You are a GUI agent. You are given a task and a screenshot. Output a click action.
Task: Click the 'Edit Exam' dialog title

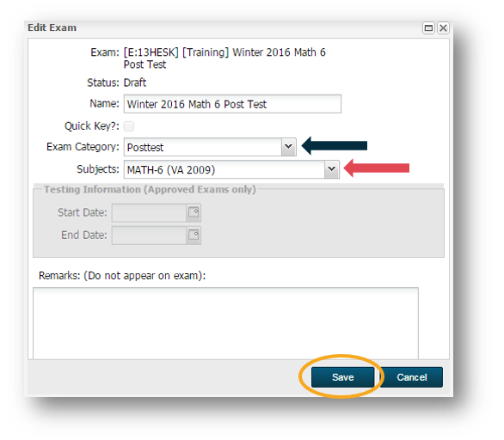(52, 28)
